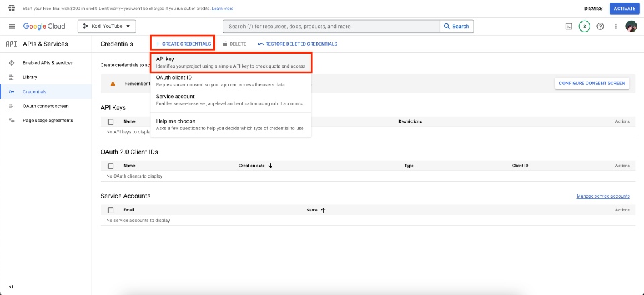Click the Credentials key icon
The image size is (644, 295).
coord(11,92)
